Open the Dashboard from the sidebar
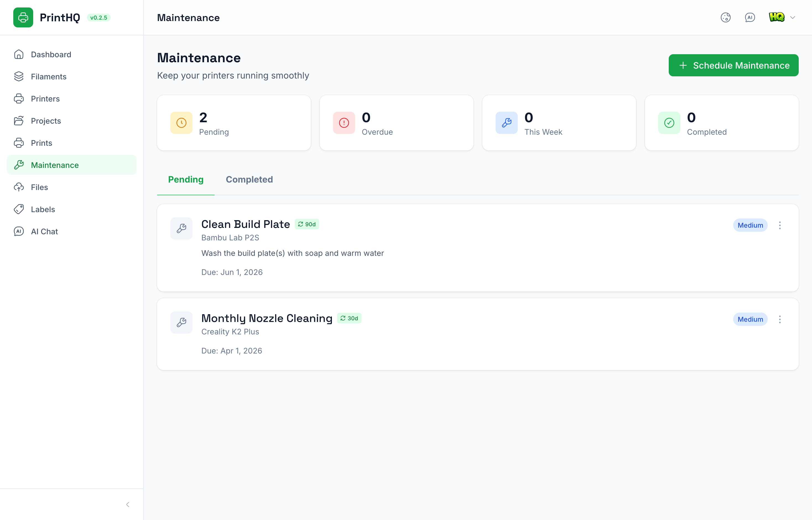This screenshot has height=520, width=812. (51, 54)
